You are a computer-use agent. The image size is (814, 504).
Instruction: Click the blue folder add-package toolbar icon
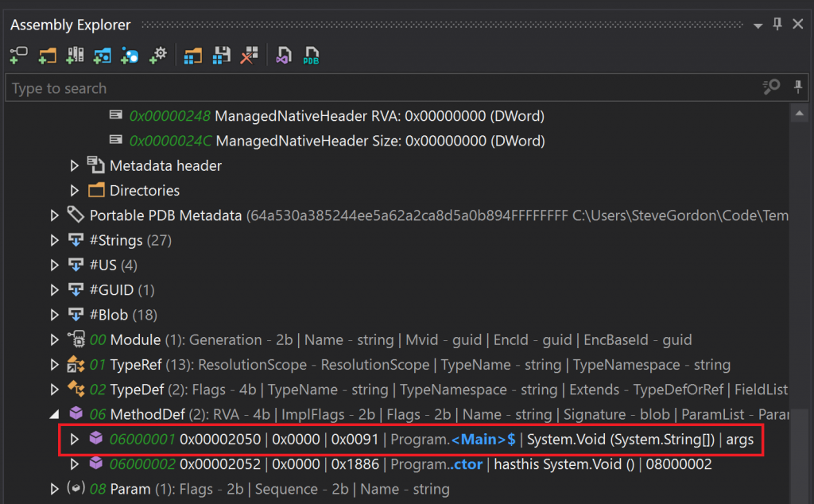click(103, 55)
